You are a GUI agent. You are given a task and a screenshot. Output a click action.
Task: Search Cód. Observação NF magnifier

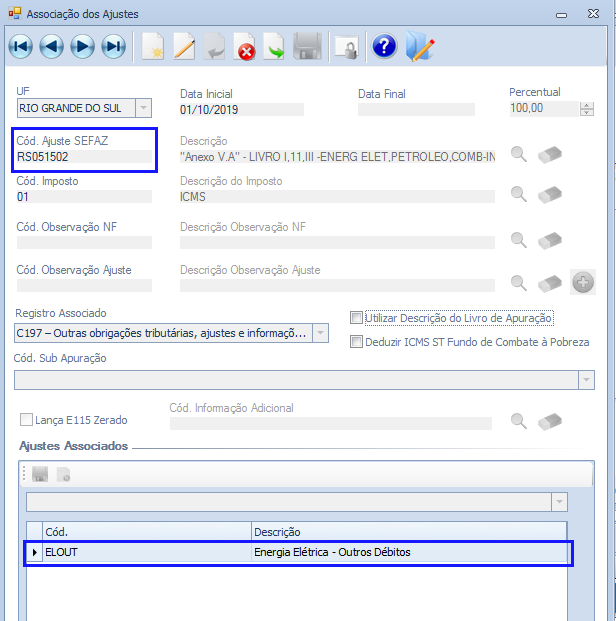tap(519, 240)
